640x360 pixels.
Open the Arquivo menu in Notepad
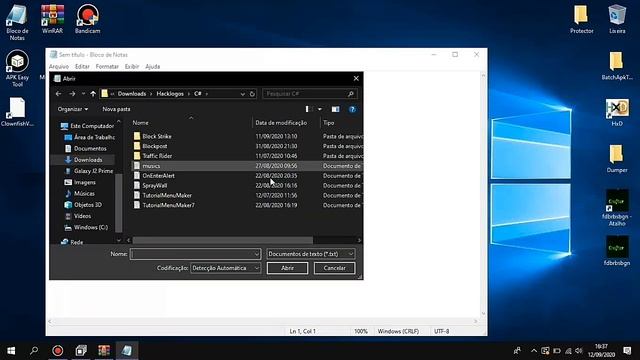(x=59, y=67)
